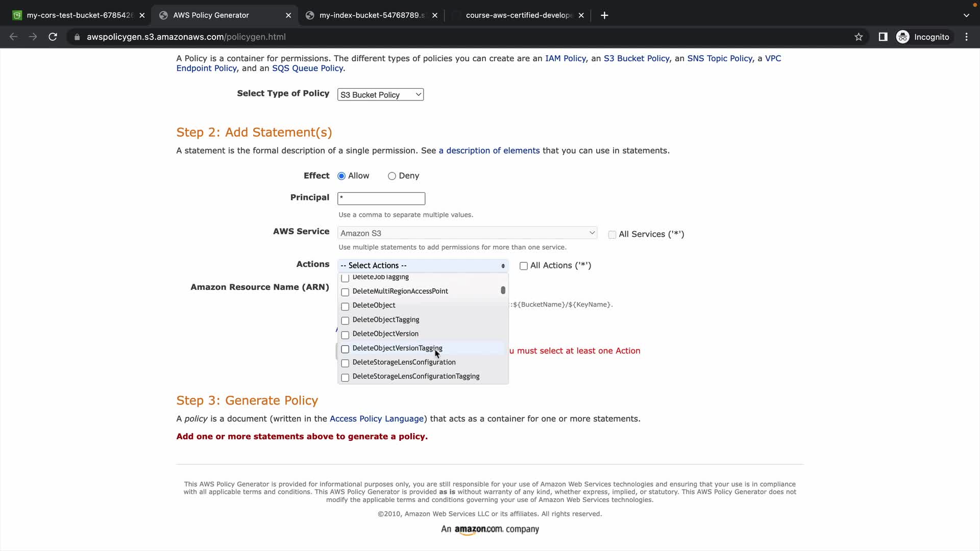This screenshot has width=980, height=551.
Task: Open a new tab with plus icon
Action: [604, 15]
